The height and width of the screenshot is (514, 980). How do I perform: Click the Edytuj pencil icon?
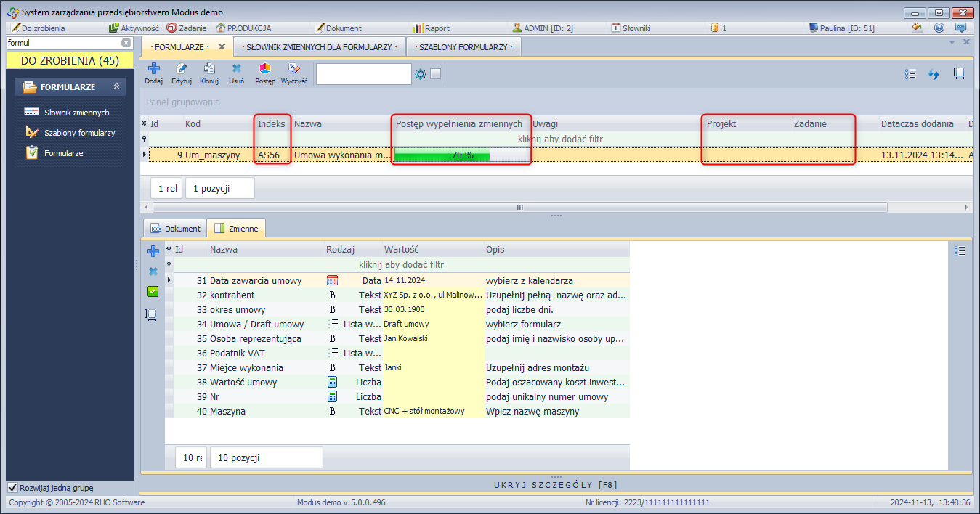(x=182, y=69)
